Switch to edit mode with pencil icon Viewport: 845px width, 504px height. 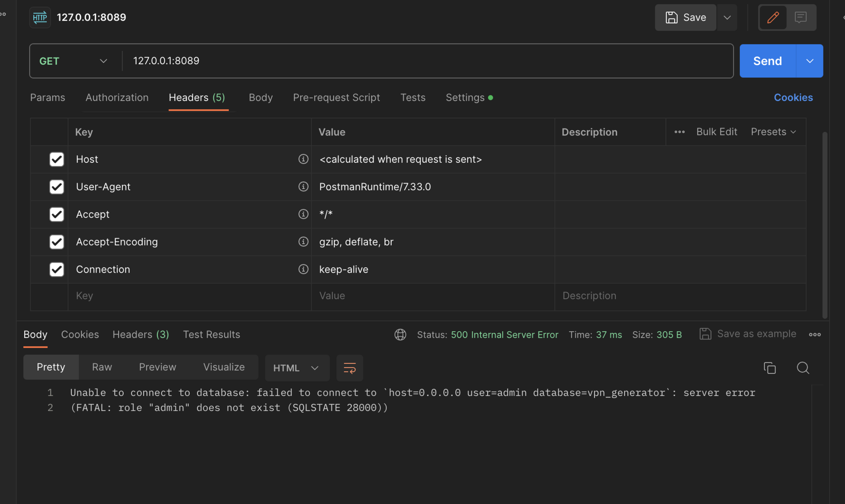[773, 17]
